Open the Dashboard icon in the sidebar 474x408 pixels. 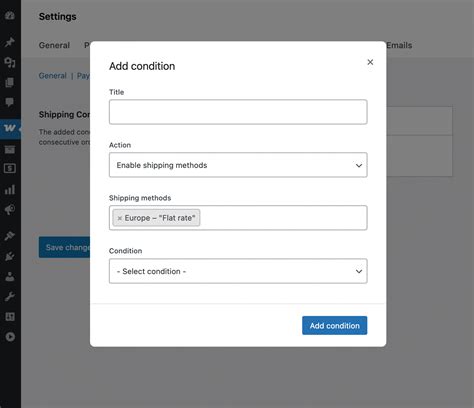[x=10, y=16]
